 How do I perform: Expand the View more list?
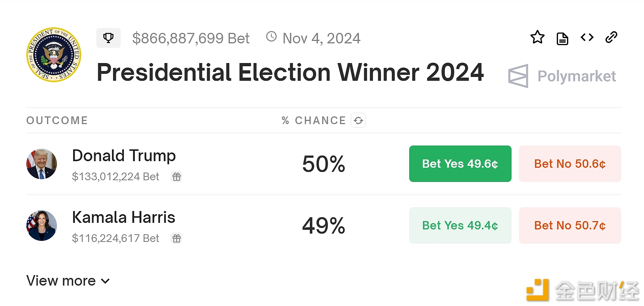click(61, 281)
